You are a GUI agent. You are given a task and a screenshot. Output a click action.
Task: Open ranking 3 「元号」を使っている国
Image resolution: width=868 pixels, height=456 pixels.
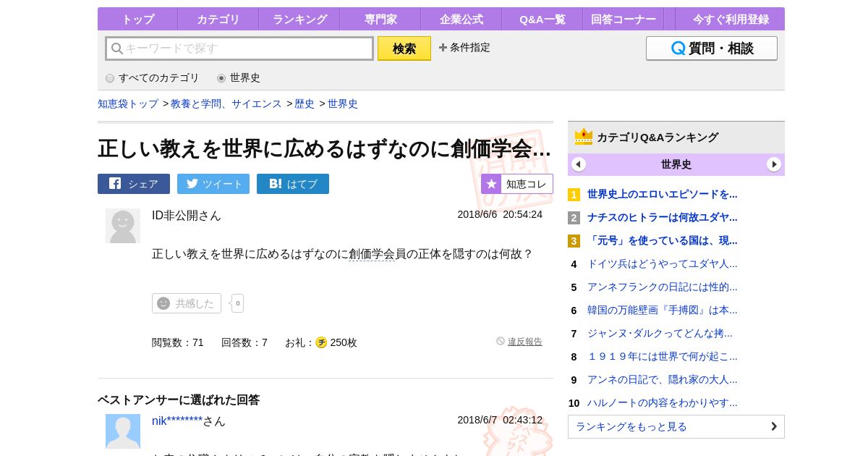[663, 240]
